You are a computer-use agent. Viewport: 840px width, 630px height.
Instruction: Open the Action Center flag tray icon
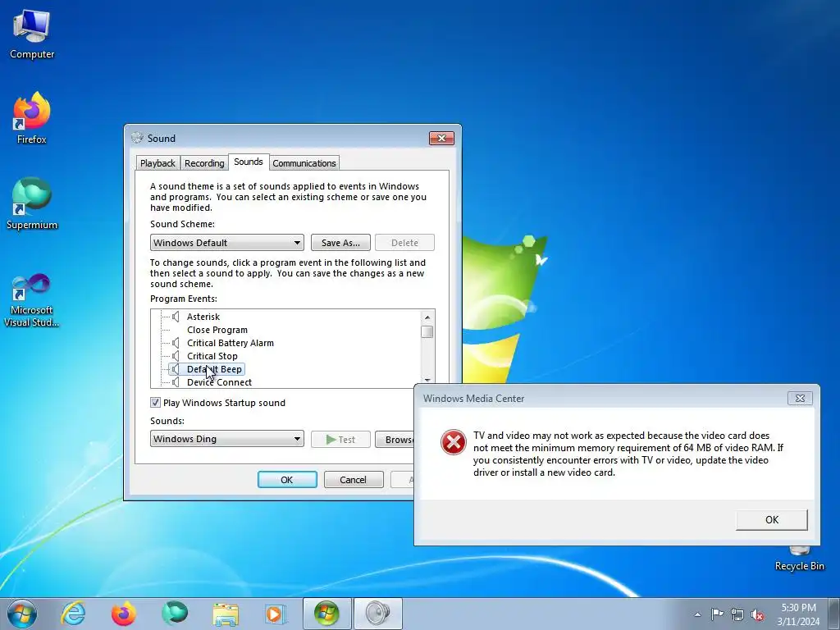(717, 614)
